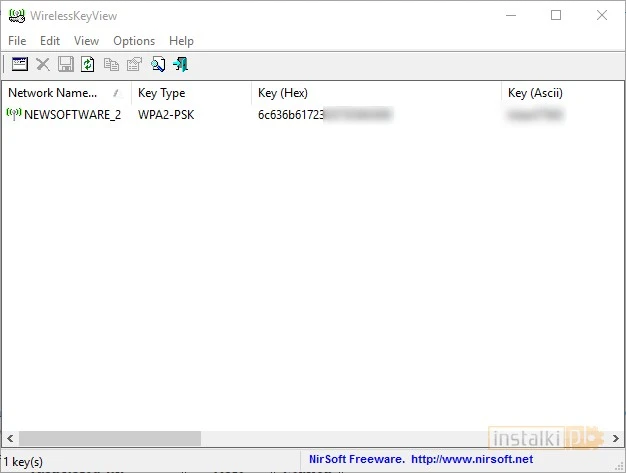
Task: Open Properties from the toolbar icon
Action: [x=134, y=64]
